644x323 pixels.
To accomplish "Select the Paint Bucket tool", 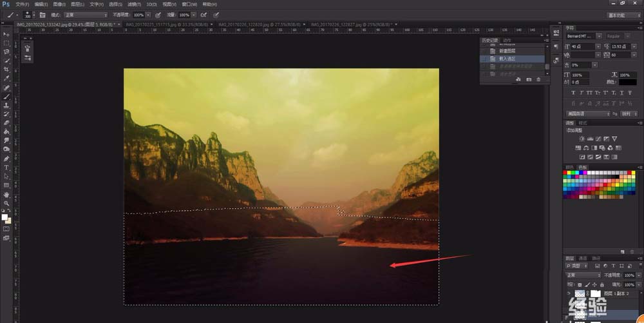I will pyautogui.click(x=6, y=132).
